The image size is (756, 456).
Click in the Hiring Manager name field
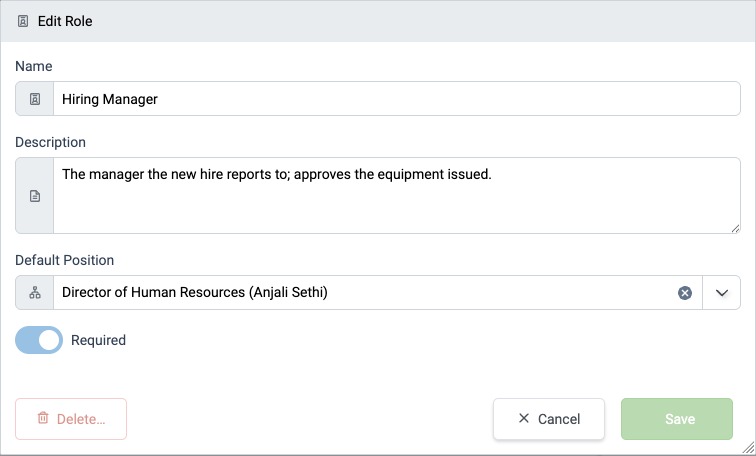pyautogui.click(x=397, y=99)
